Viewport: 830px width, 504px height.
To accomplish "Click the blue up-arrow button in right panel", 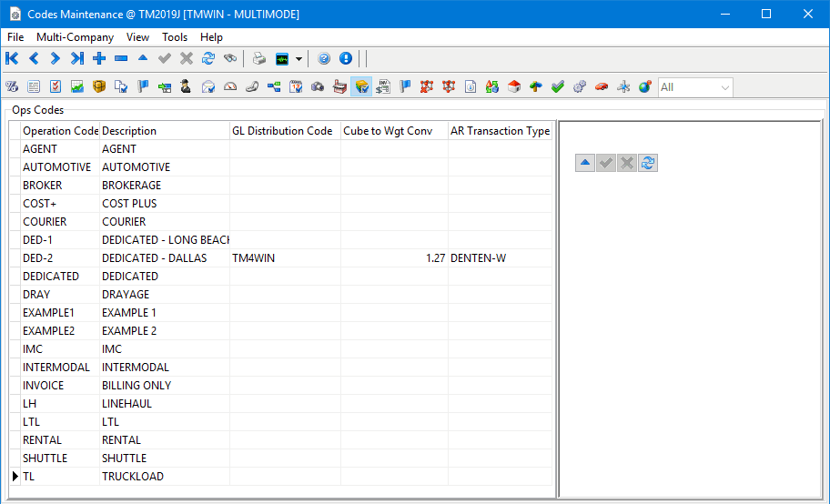I will (x=585, y=163).
